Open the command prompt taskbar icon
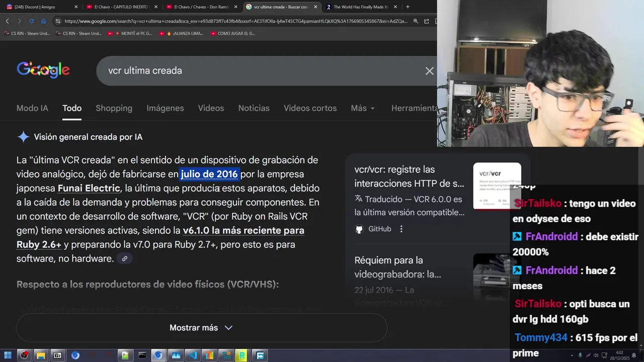 click(x=142, y=355)
